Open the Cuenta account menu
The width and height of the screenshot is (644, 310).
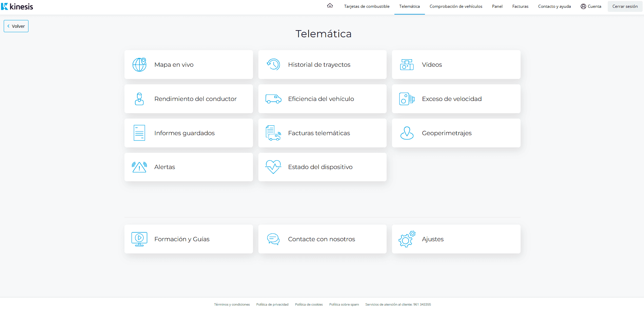point(591,6)
